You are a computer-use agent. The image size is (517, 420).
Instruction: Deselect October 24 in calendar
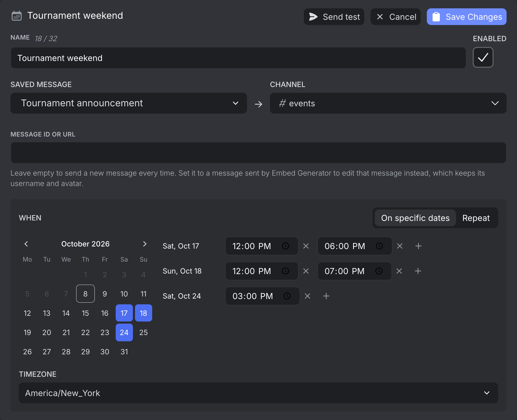tap(124, 332)
